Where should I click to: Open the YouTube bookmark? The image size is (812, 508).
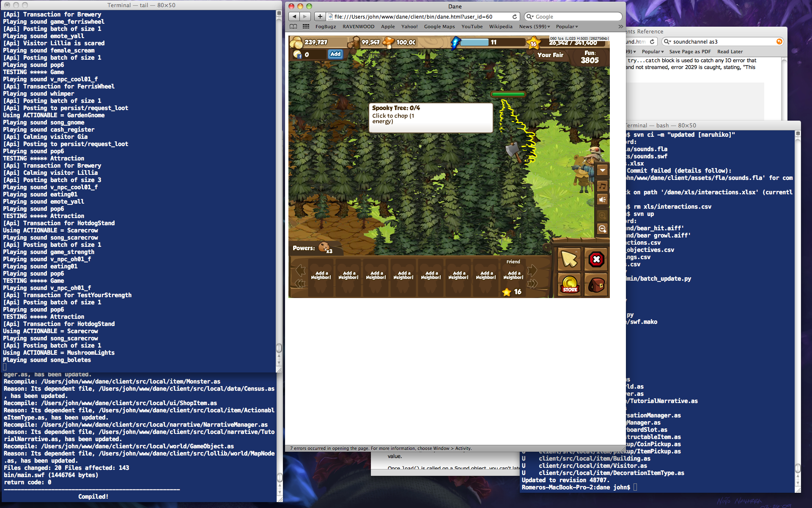point(472,27)
